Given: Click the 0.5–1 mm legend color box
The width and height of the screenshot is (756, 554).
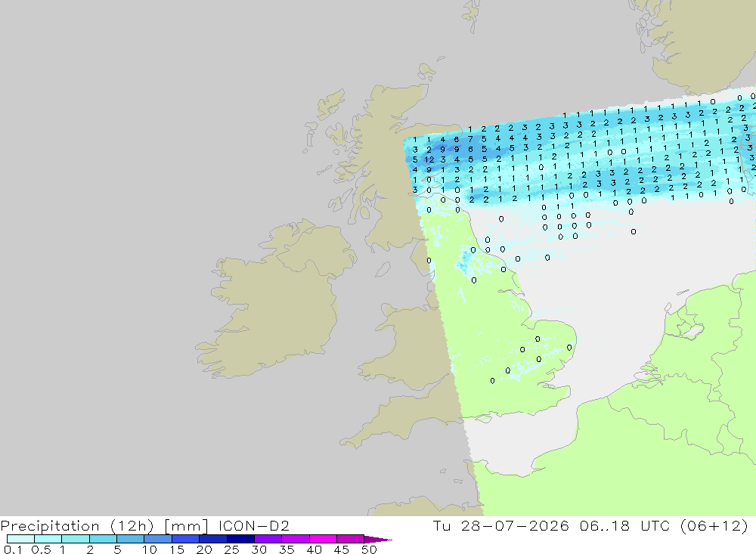Looking at the screenshot, I should pyautogui.click(x=48, y=539).
